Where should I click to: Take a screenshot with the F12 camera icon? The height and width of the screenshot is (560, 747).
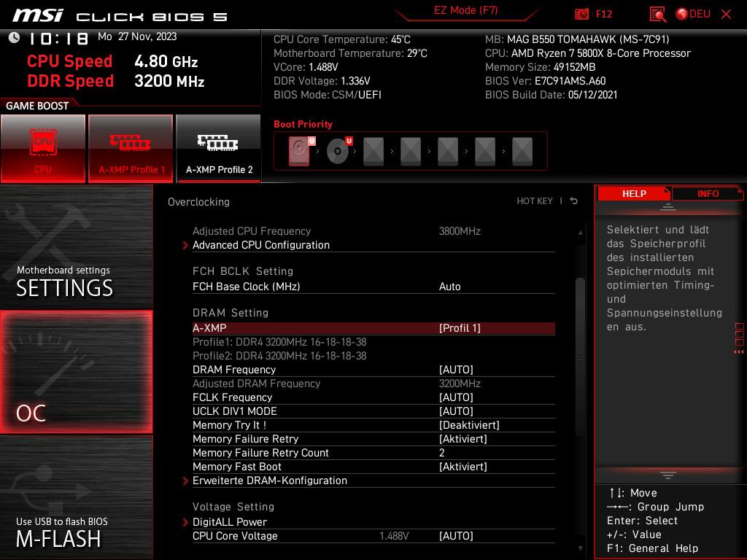click(581, 14)
